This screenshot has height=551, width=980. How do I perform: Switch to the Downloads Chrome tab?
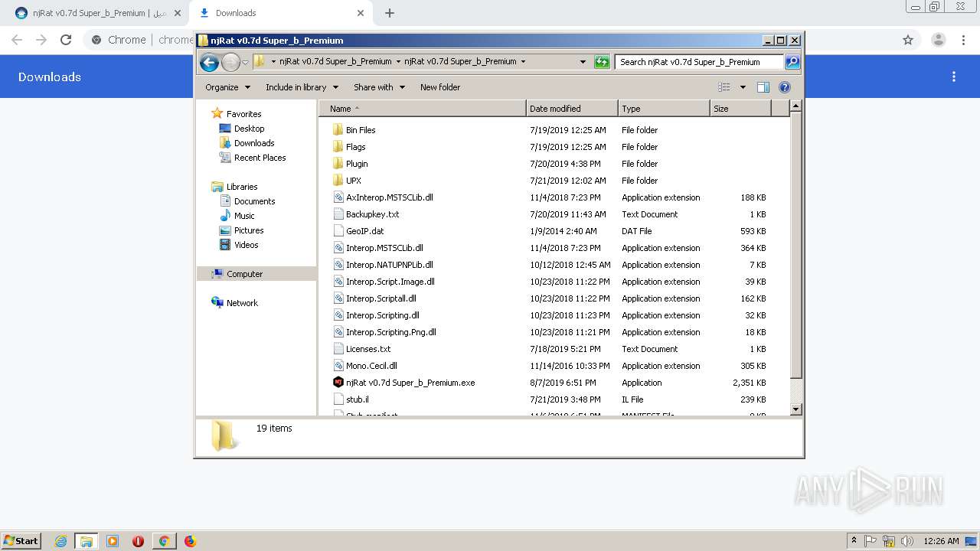coord(281,13)
